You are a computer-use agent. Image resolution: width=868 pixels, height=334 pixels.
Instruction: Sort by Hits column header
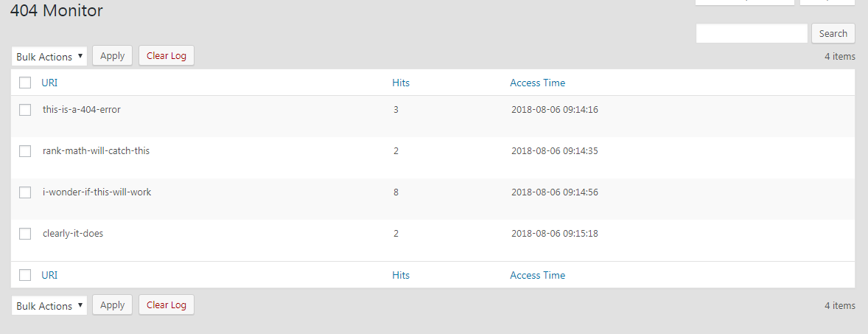[401, 83]
